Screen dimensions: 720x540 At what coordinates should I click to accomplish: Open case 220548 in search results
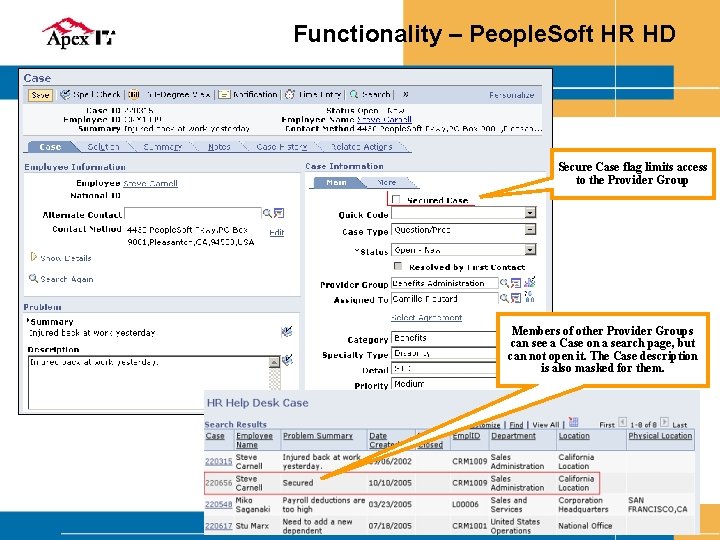218,504
